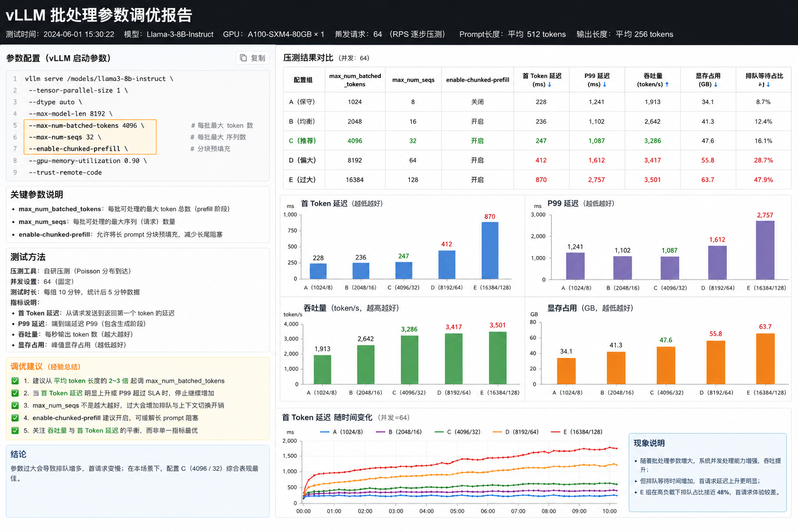Select legend label E (16384/128)
798x532 pixels.
point(583,432)
